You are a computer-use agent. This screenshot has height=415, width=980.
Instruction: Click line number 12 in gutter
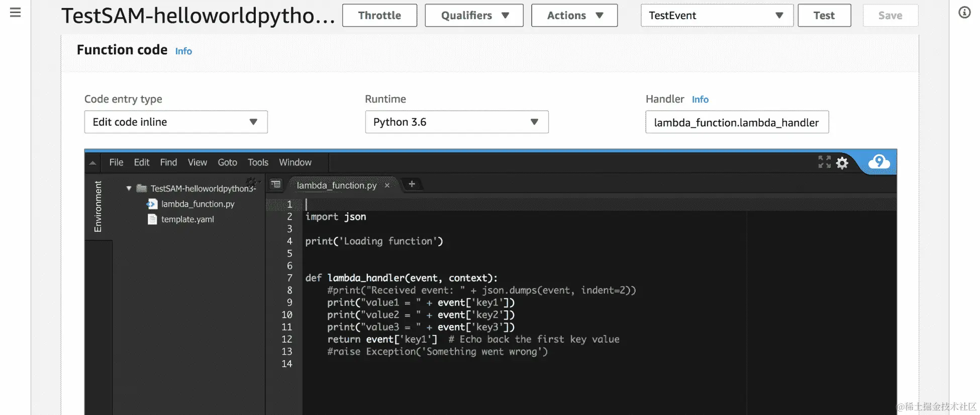click(286, 339)
